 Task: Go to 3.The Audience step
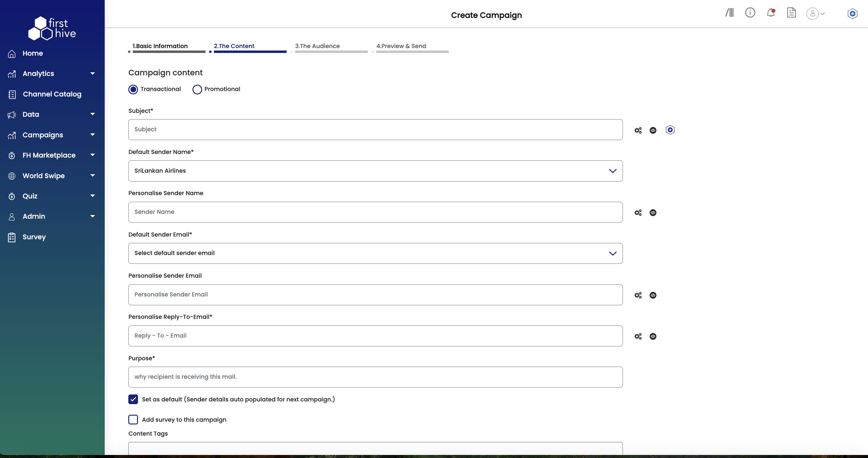click(317, 46)
